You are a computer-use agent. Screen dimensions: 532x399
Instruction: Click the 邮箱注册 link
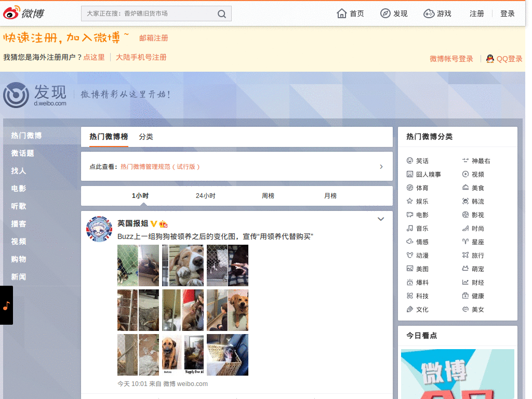(154, 38)
